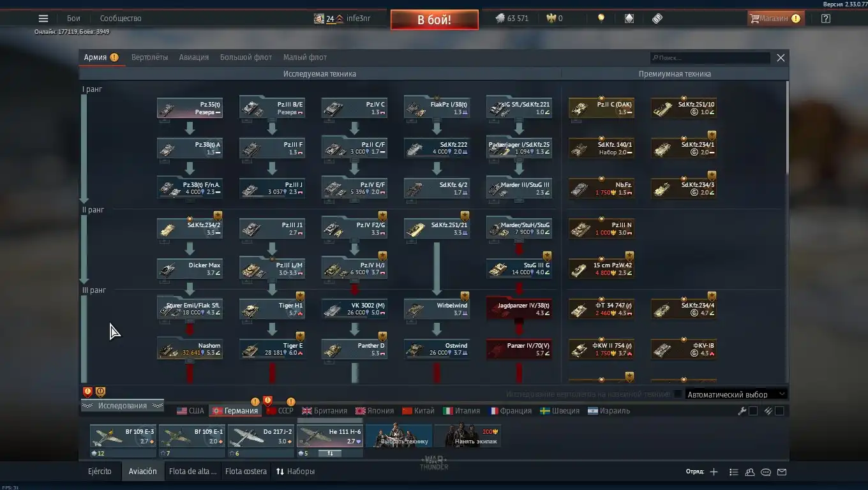Open the Магазин shop button

(775, 19)
